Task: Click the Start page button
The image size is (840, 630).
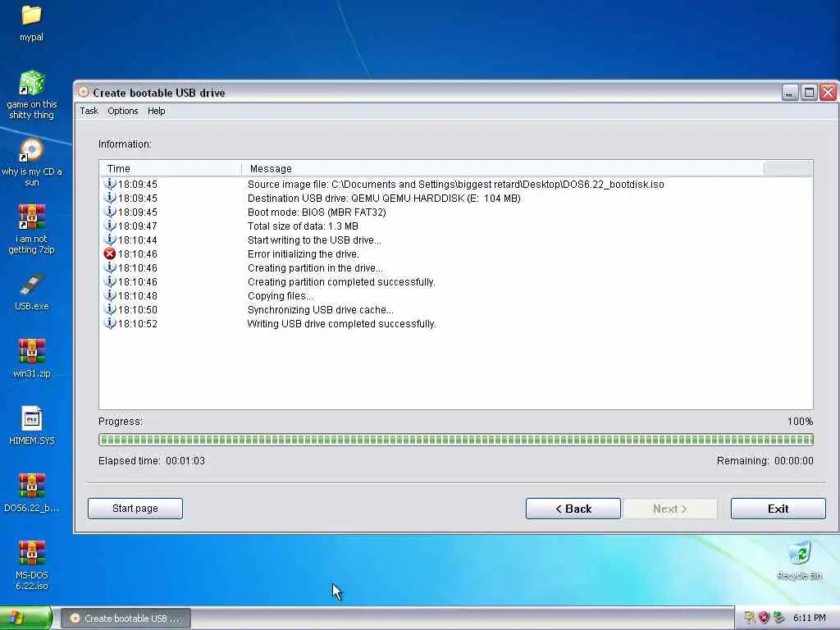Action: (x=135, y=509)
